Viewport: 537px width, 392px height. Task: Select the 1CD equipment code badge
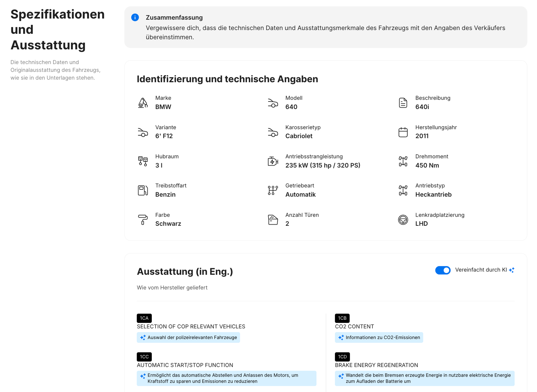coord(342,357)
